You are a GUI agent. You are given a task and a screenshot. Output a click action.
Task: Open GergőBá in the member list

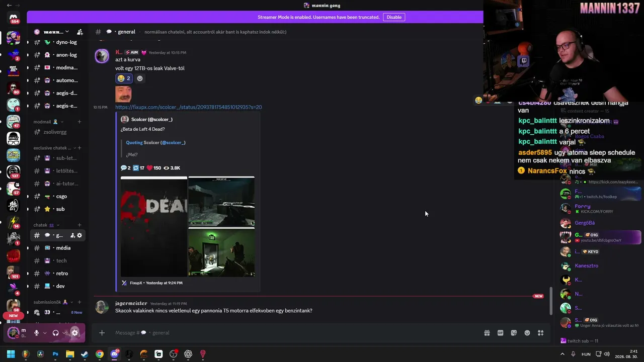pyautogui.click(x=585, y=223)
